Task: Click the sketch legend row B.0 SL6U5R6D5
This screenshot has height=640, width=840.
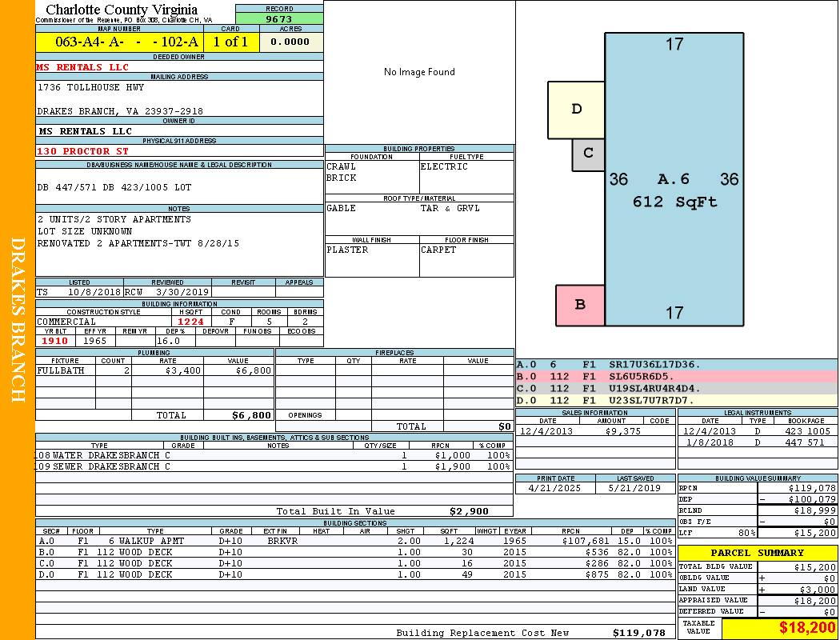Action: tap(676, 377)
